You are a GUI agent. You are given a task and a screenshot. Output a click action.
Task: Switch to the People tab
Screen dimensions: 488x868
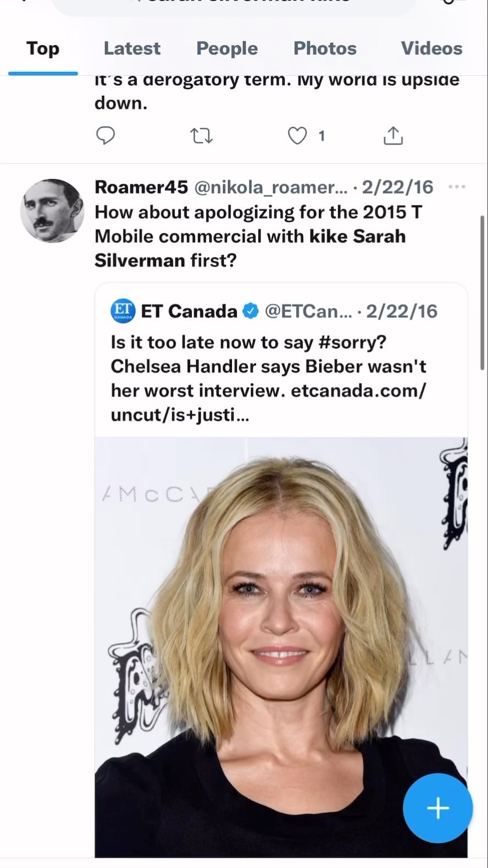coord(227,48)
